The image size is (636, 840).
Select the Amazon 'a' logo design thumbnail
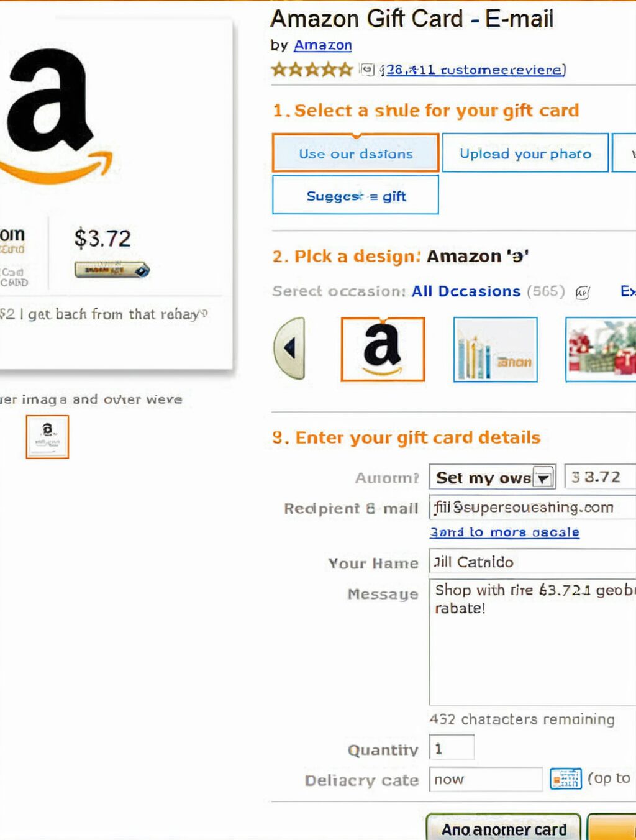pos(383,349)
